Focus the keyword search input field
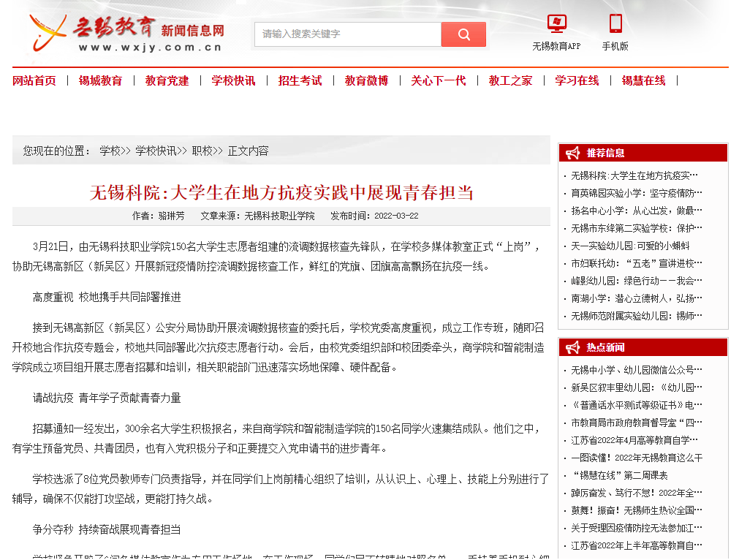739x560 pixels. click(348, 34)
